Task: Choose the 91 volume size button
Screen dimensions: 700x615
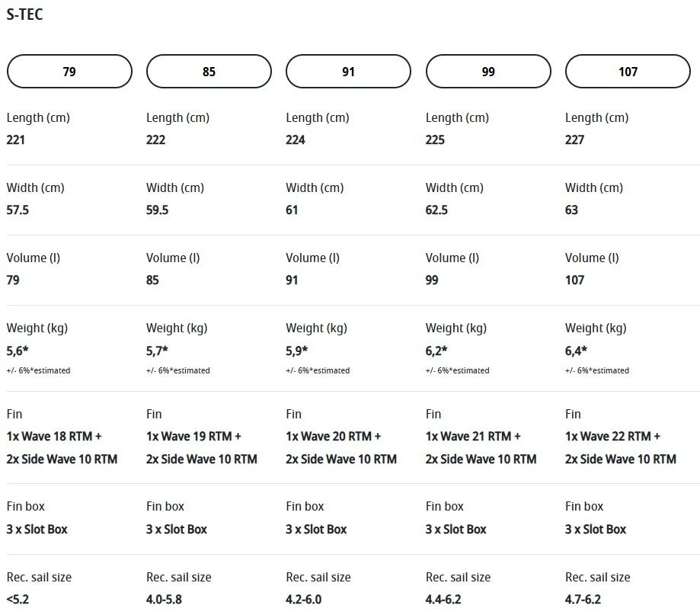Action: [x=348, y=72]
